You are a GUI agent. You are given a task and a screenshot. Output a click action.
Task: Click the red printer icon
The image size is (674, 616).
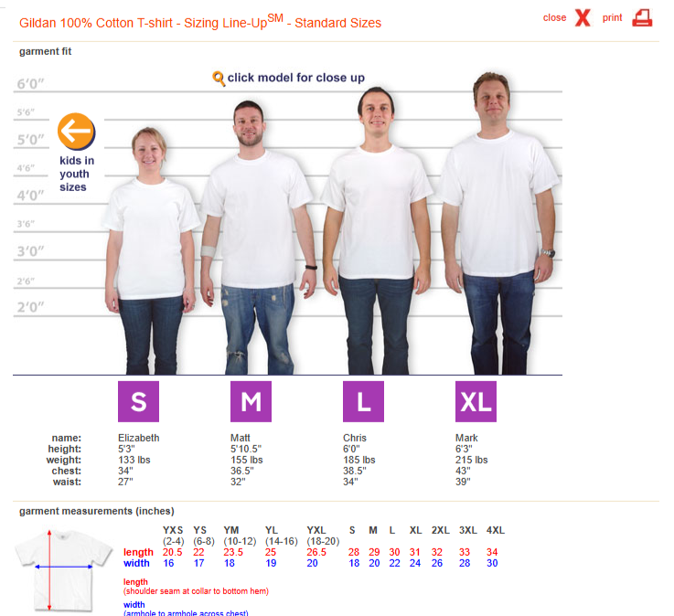642,17
